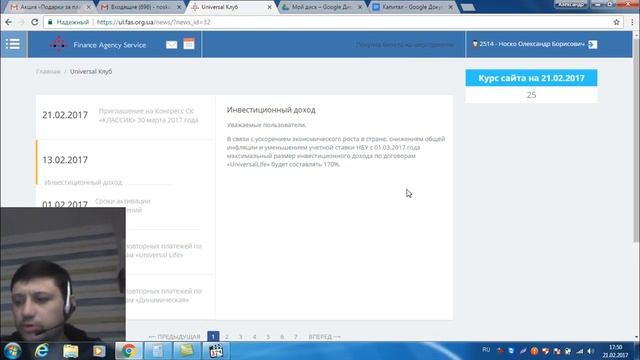Click the Finance Agency Service logo
The width and height of the screenshot is (640, 360).
pyautogui.click(x=98, y=44)
